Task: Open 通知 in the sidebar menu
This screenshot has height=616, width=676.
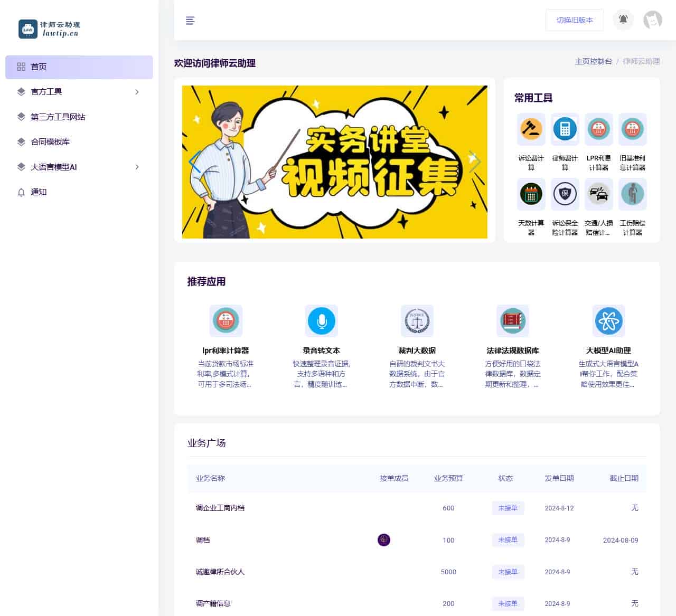Action: coord(79,192)
